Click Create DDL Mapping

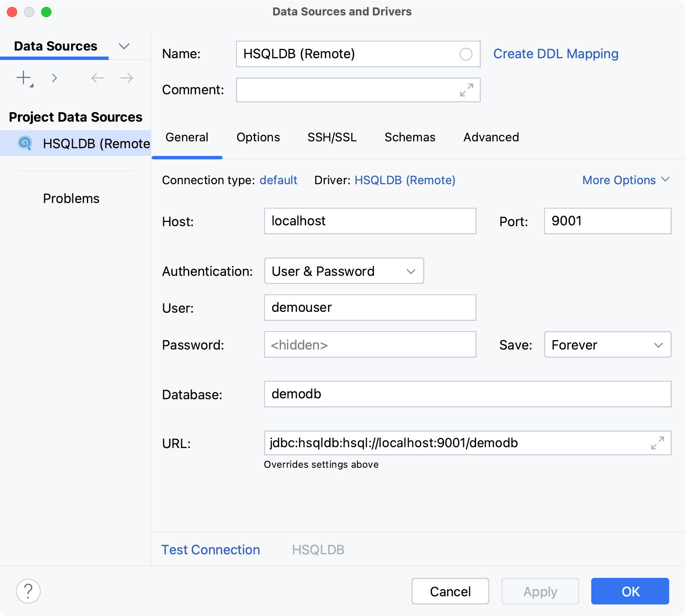[555, 54]
